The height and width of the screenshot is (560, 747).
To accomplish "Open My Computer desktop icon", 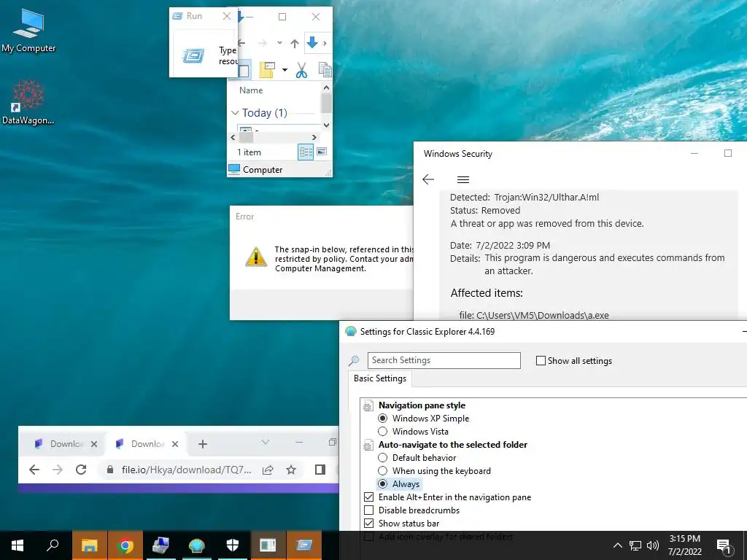I will pyautogui.click(x=28, y=31).
